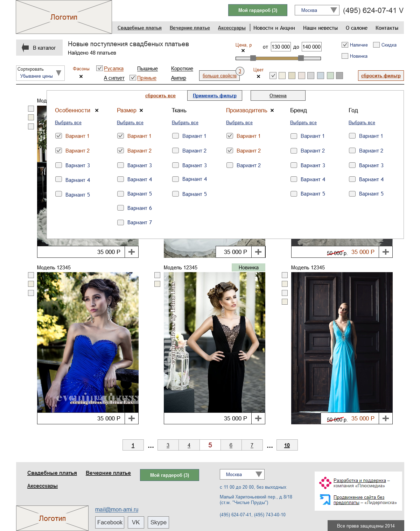Click the maximum price field 140 000

point(311,47)
